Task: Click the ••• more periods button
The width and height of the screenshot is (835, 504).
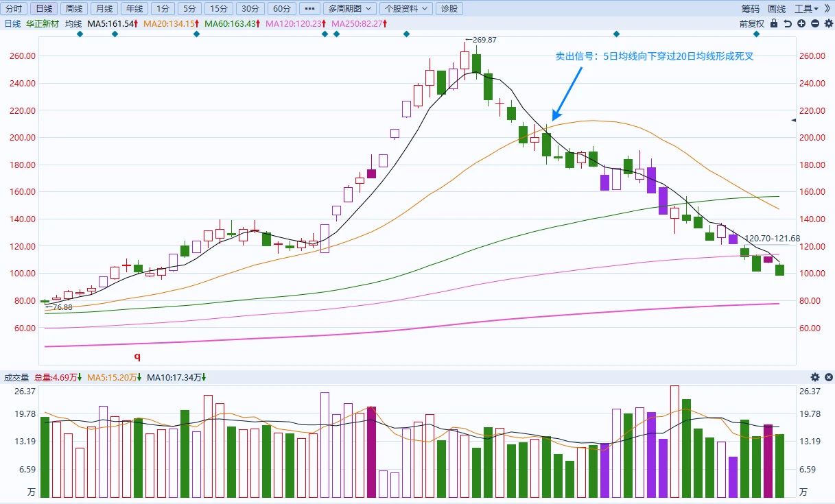Action: tap(309, 9)
